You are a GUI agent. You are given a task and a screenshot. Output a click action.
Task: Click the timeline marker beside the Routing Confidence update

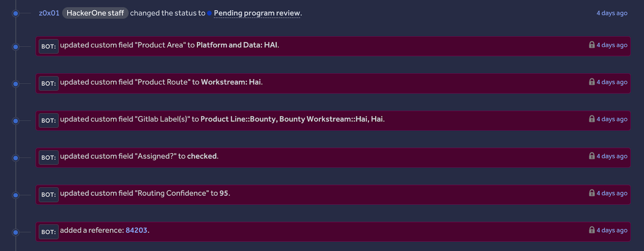coord(16,195)
